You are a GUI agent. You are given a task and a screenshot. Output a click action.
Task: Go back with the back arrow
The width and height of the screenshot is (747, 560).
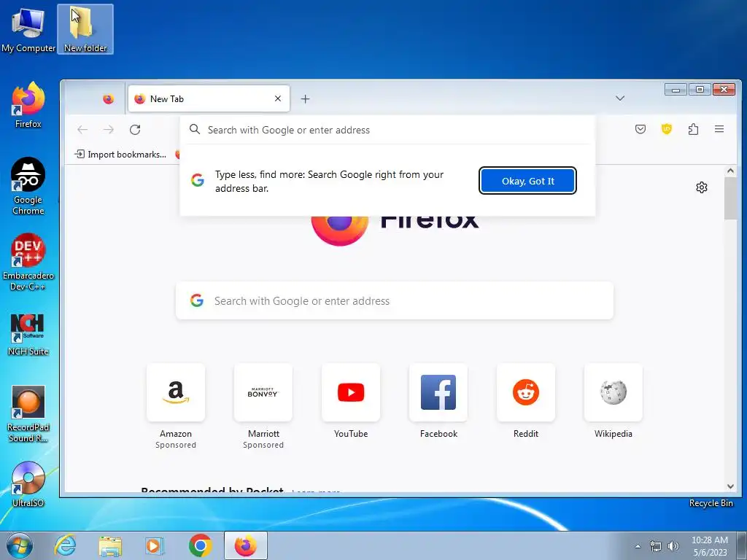point(82,130)
